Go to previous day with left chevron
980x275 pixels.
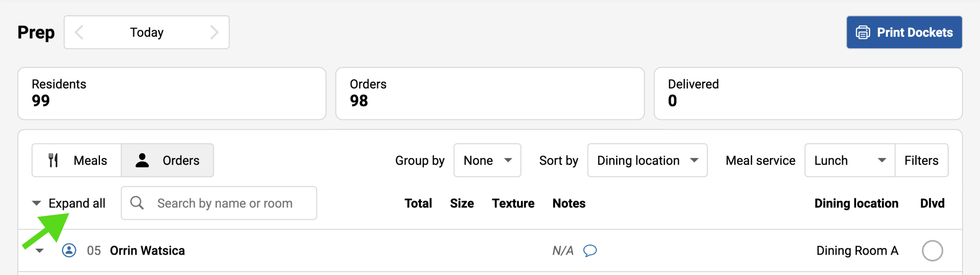click(x=79, y=32)
